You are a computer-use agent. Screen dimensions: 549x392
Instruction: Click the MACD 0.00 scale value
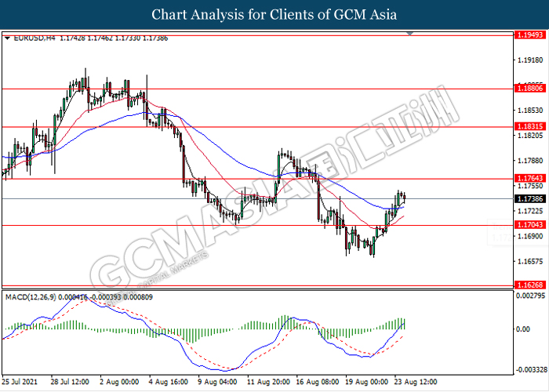pyautogui.click(x=523, y=329)
